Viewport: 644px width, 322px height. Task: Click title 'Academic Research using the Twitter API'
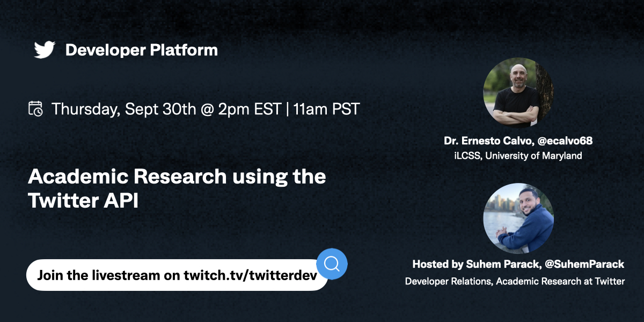tap(177, 188)
